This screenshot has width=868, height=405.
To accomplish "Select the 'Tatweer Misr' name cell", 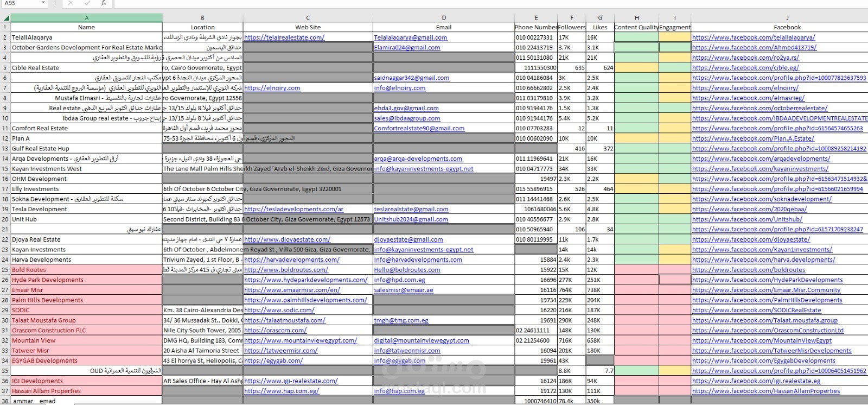I will [86, 351].
